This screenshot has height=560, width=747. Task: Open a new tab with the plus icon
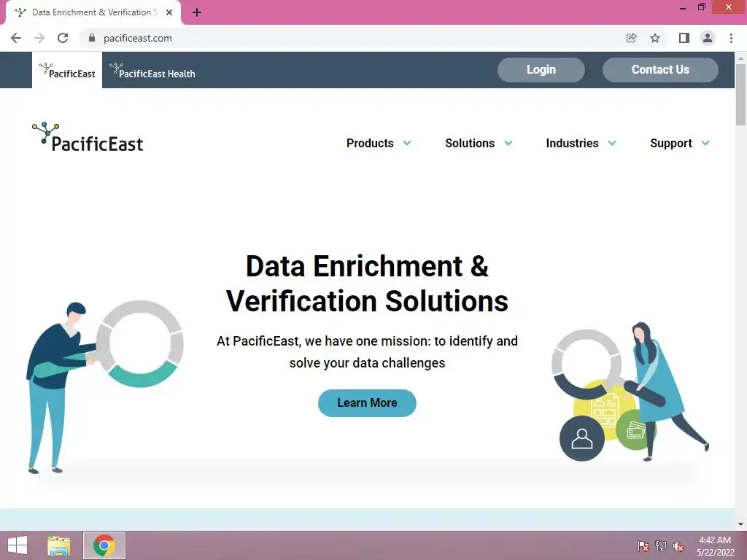point(197,12)
